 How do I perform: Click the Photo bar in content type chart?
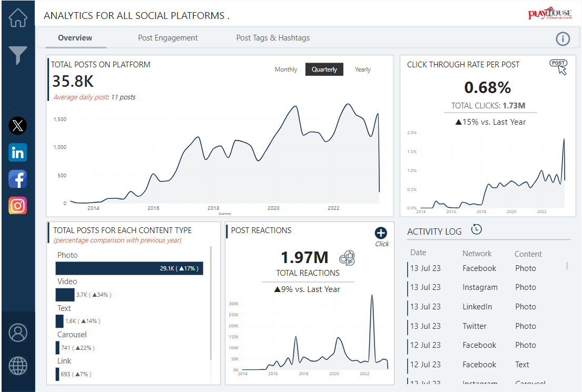pos(129,268)
